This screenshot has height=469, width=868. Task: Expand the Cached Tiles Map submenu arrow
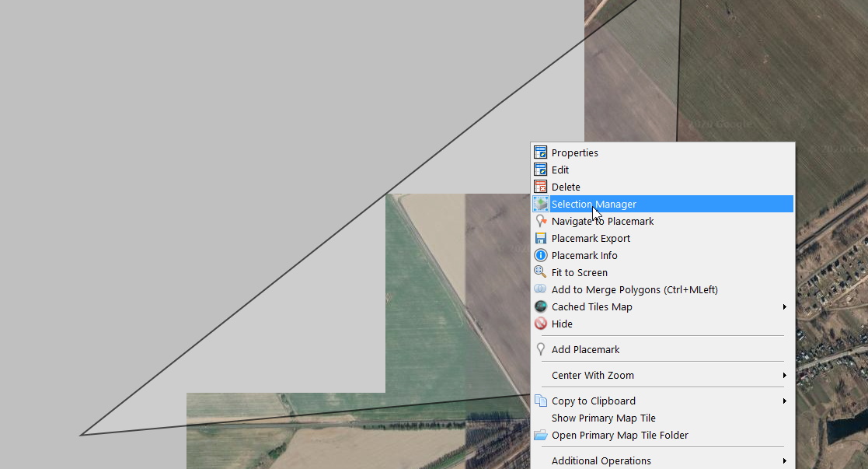coord(785,307)
